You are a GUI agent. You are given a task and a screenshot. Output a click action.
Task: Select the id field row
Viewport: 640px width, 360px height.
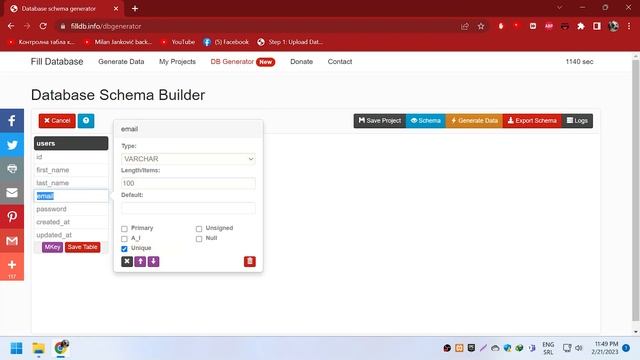[x=71, y=157]
